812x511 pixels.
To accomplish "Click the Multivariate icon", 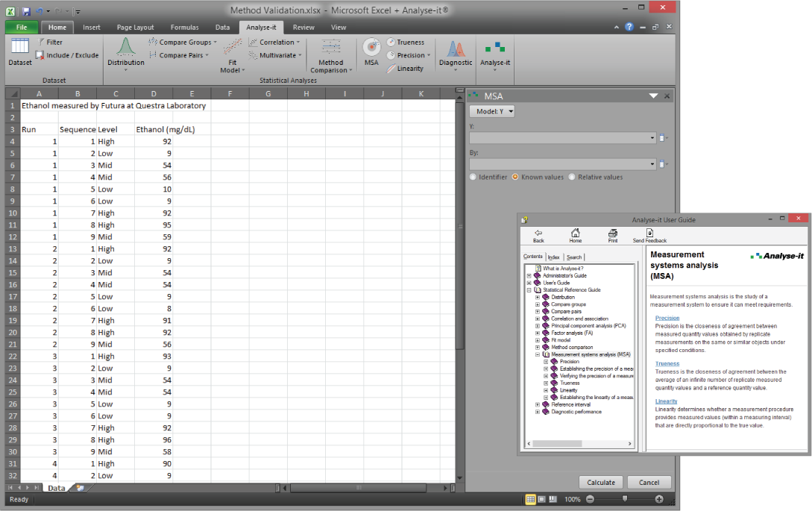I will tap(253, 55).
